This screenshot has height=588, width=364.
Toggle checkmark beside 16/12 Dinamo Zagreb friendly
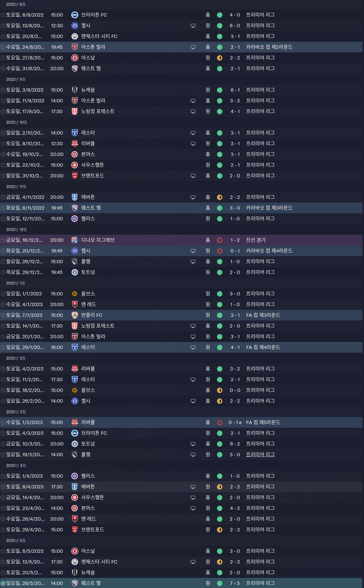tap(3, 240)
